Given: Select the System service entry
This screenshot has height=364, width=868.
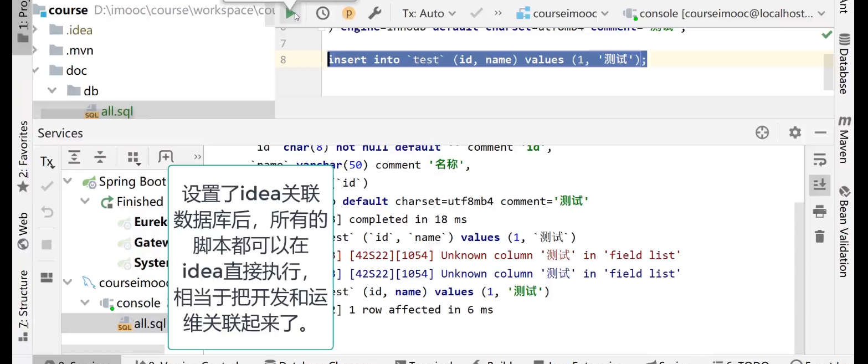Looking at the screenshot, I should 143,263.
